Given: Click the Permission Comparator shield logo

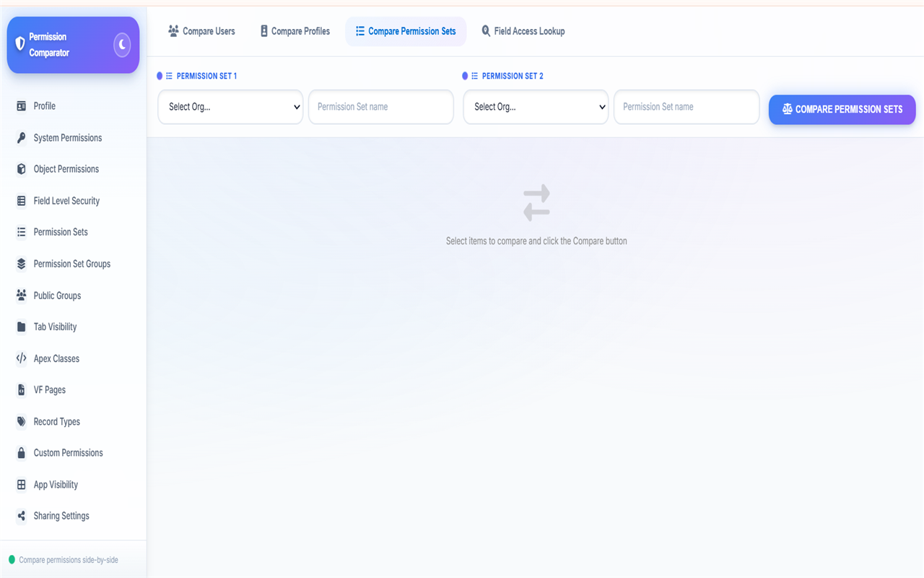Looking at the screenshot, I should click(x=20, y=44).
